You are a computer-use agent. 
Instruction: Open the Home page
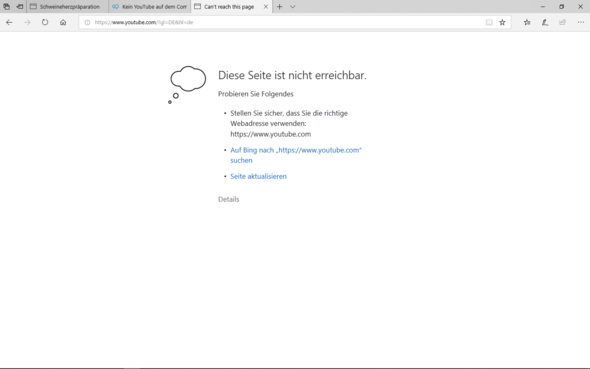(x=63, y=22)
